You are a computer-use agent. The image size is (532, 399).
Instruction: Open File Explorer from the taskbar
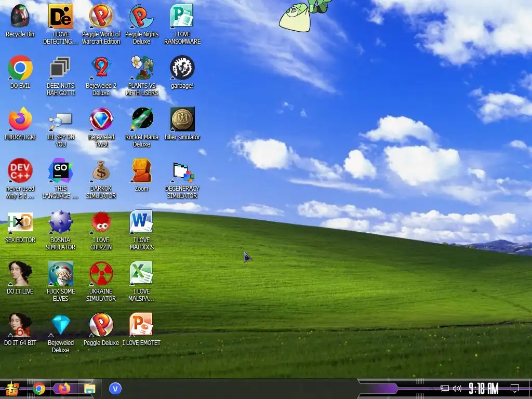pos(89,389)
